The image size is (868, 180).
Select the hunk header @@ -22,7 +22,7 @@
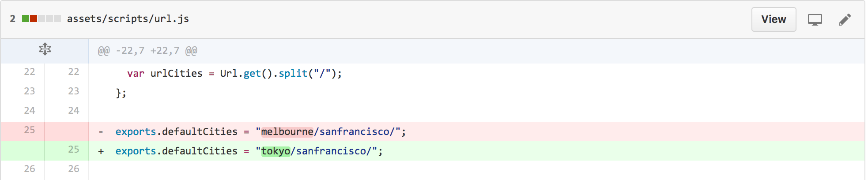[x=147, y=51]
